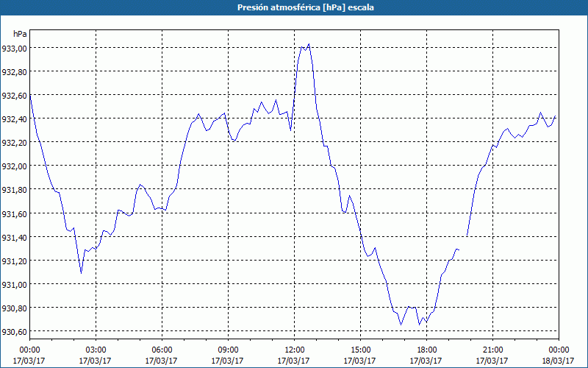Click the chart title 'Presión atmosférica [hPa] escala'

[x=306, y=7]
